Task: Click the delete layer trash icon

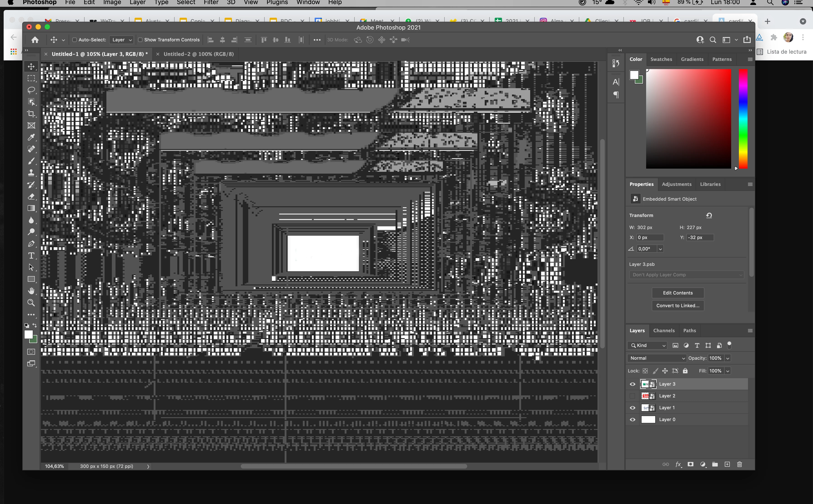Action: [x=739, y=464]
